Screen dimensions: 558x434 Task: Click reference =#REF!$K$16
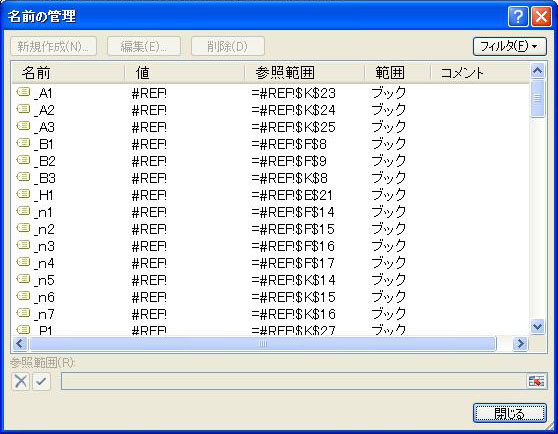pos(293,314)
